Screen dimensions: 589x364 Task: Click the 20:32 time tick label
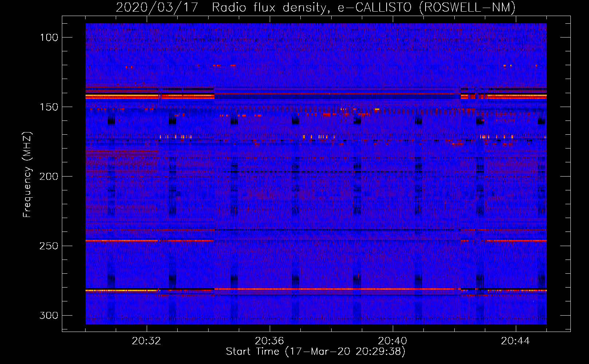(146, 341)
